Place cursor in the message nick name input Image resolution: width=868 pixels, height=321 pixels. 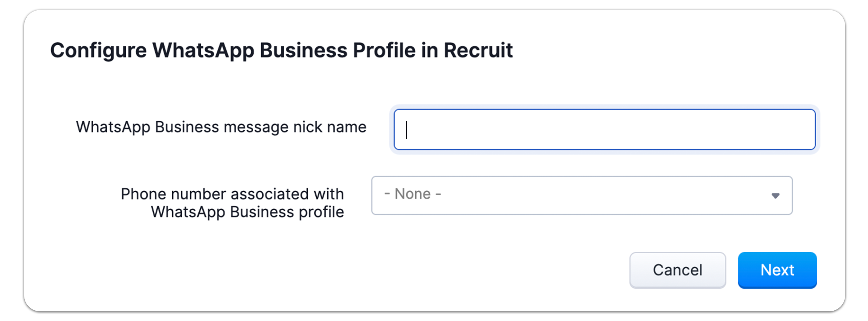pos(604,130)
